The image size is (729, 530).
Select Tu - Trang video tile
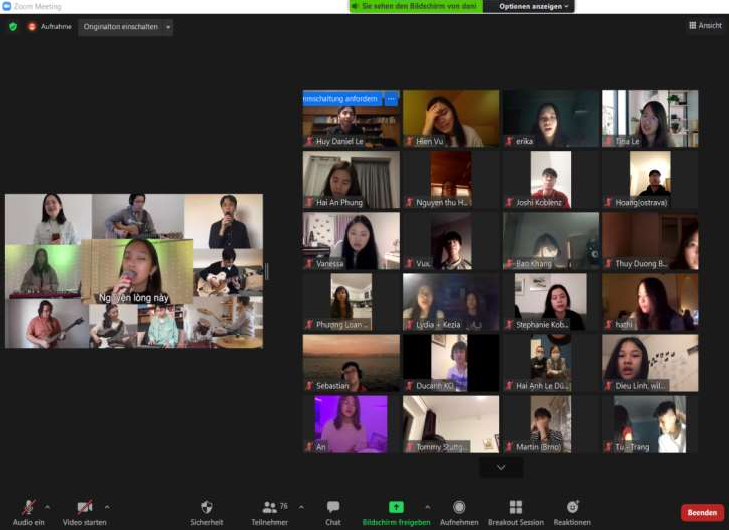pyautogui.click(x=650, y=424)
